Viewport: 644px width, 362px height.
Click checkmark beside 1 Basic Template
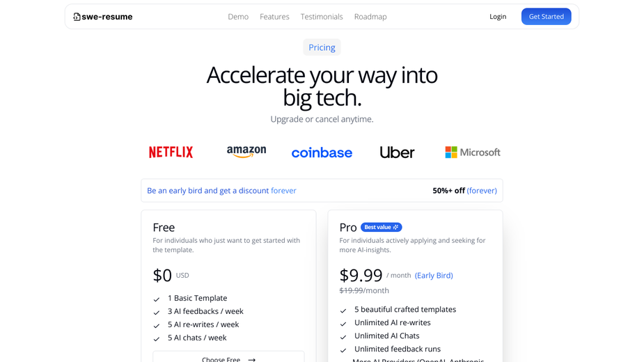(157, 299)
